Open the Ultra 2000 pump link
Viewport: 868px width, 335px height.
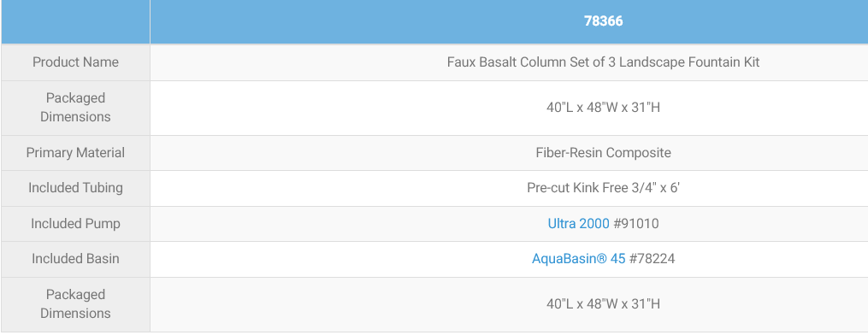[x=578, y=224]
